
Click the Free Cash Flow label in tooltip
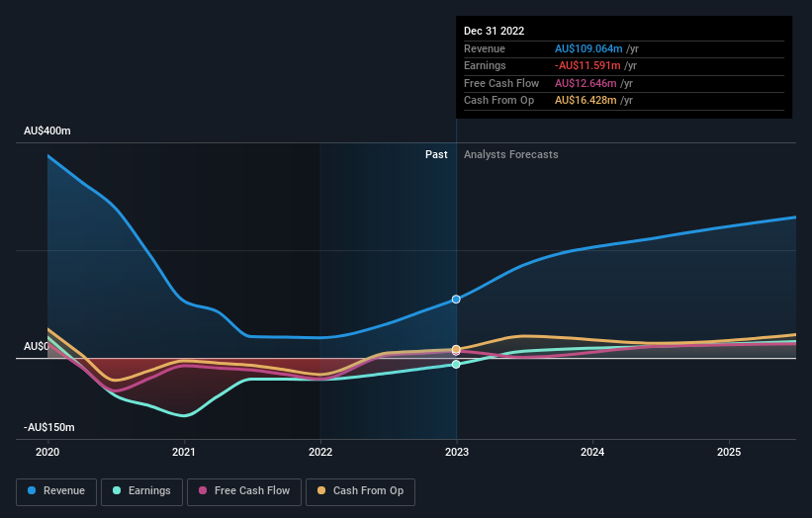(501, 83)
